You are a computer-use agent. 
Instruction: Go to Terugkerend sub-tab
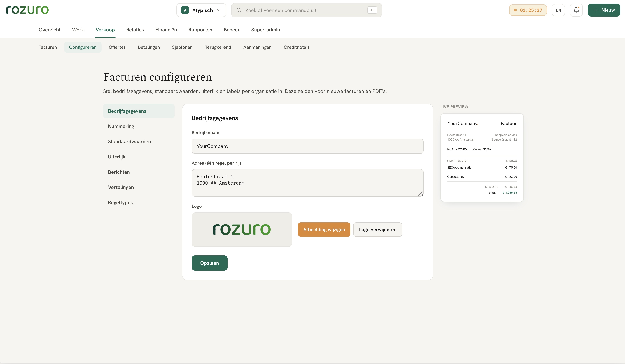point(218,47)
